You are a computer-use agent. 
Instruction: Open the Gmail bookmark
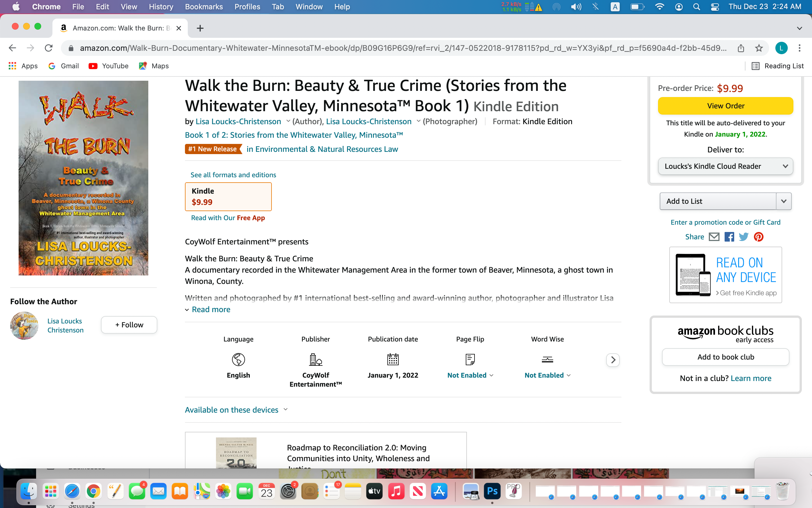click(63, 66)
